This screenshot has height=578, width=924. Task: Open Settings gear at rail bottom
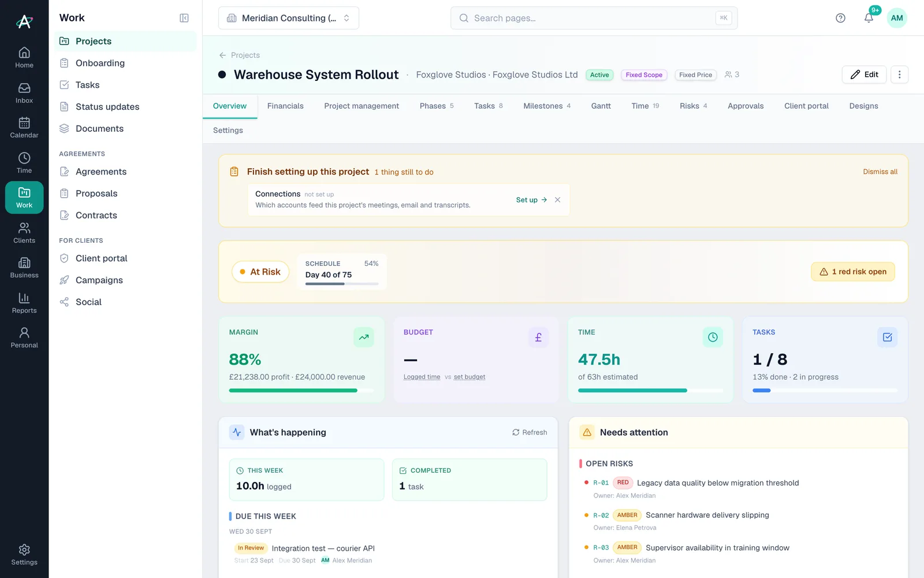[x=24, y=554]
